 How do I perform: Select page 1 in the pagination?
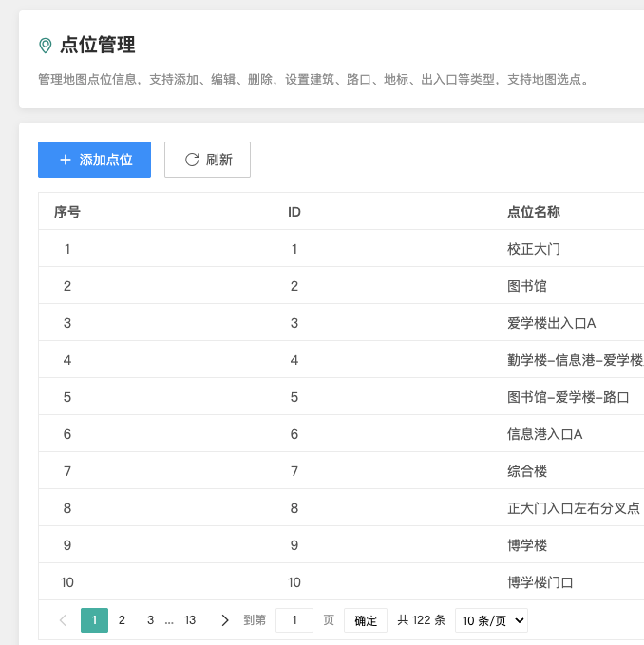pos(94,620)
